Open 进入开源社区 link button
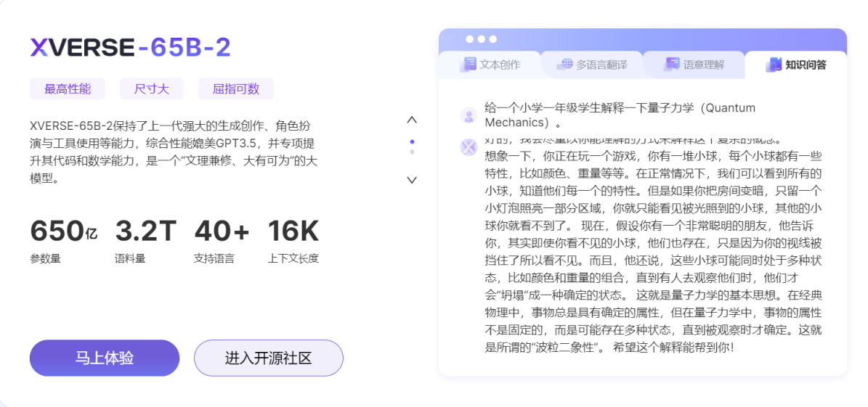Image resolution: width=868 pixels, height=407 pixels. coord(268,358)
